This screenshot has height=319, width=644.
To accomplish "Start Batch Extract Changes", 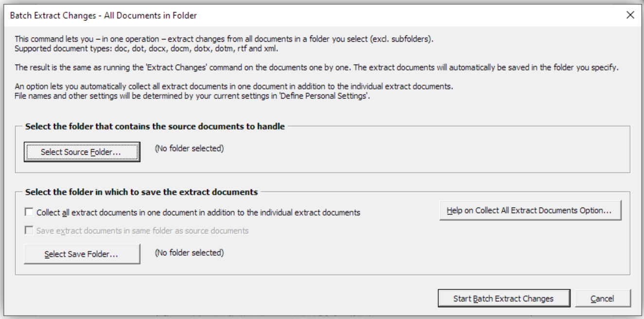I will 503,299.
